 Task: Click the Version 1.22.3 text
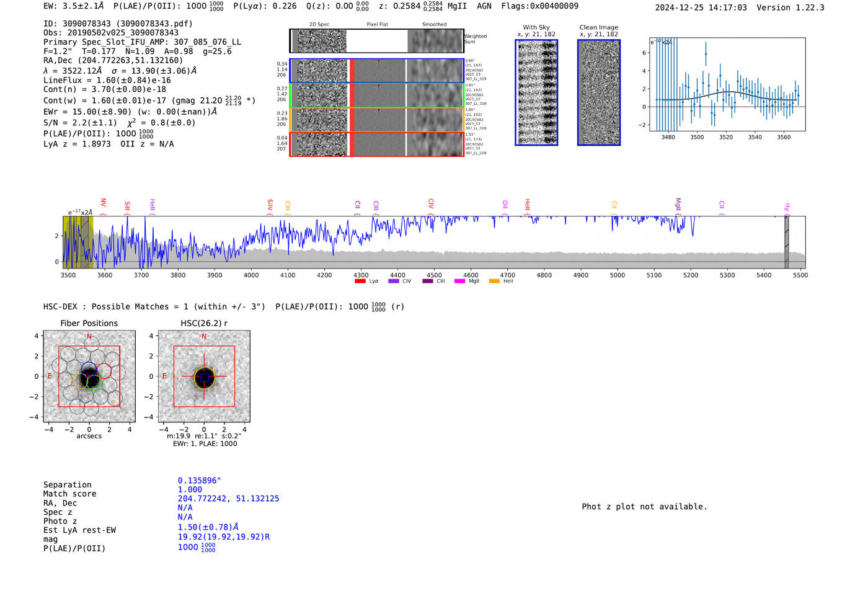tap(790, 7)
